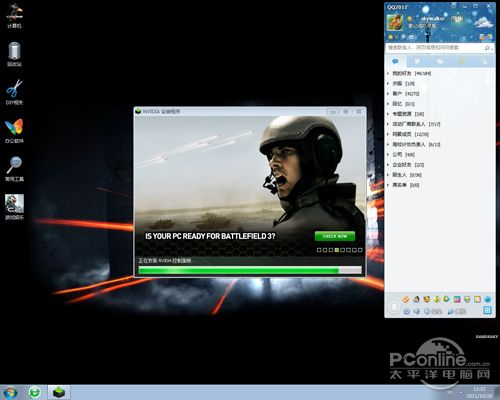The width and height of the screenshot is (500, 400).
Task: Select the last slide indicator in NVIDIA installer
Action: [x=360, y=250]
